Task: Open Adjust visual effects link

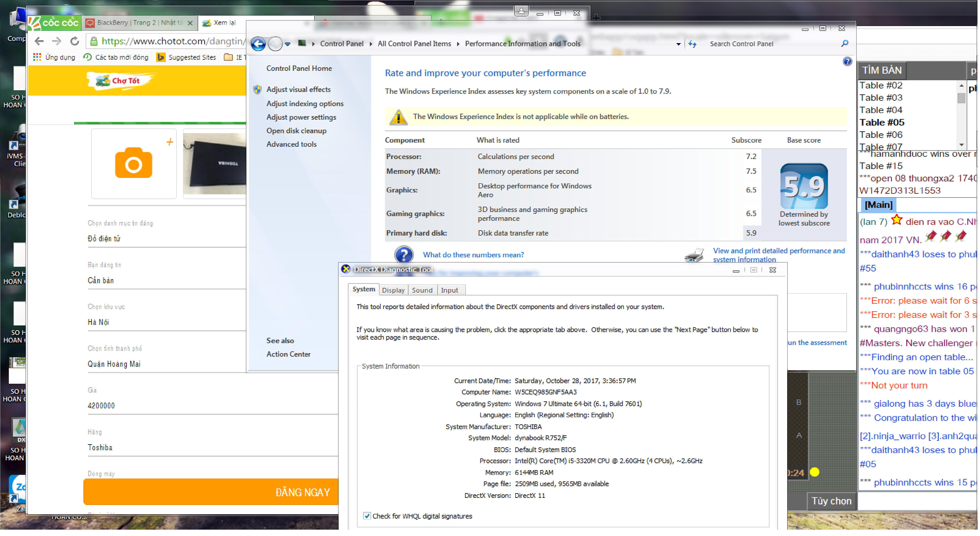Action: pyautogui.click(x=298, y=89)
